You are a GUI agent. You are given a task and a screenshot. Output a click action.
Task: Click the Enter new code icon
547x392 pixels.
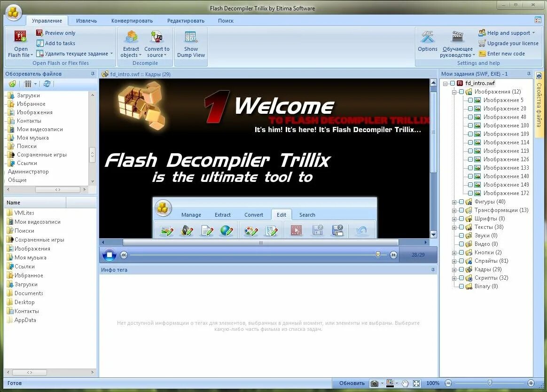pyautogui.click(x=482, y=54)
